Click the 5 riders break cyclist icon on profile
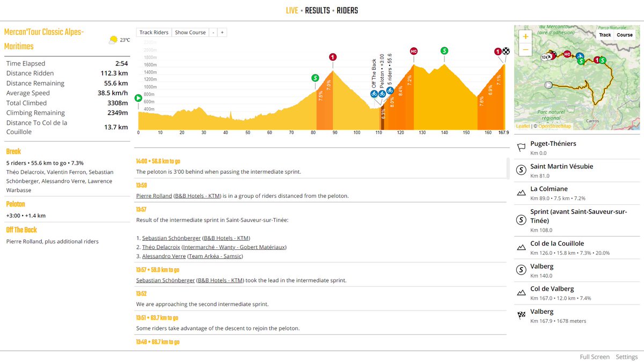 pos(390,91)
